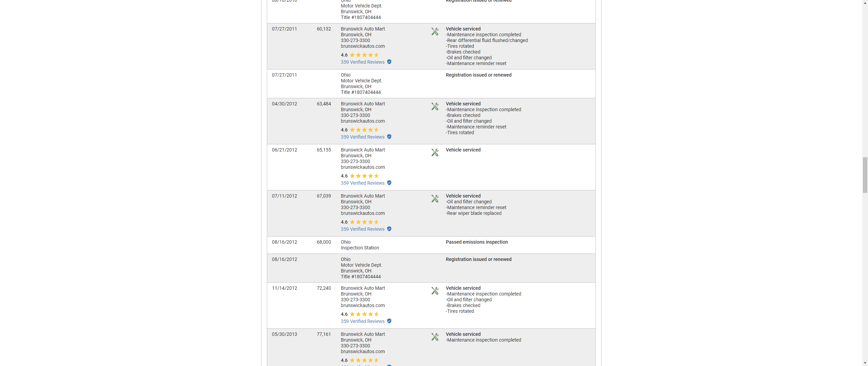
Task: Click verified shield badge in 04/30/2012 entry
Action: 389,137
